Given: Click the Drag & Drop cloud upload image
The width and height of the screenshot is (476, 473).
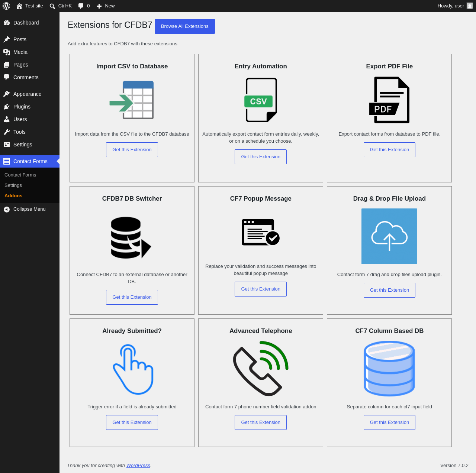Looking at the screenshot, I should coord(389,236).
